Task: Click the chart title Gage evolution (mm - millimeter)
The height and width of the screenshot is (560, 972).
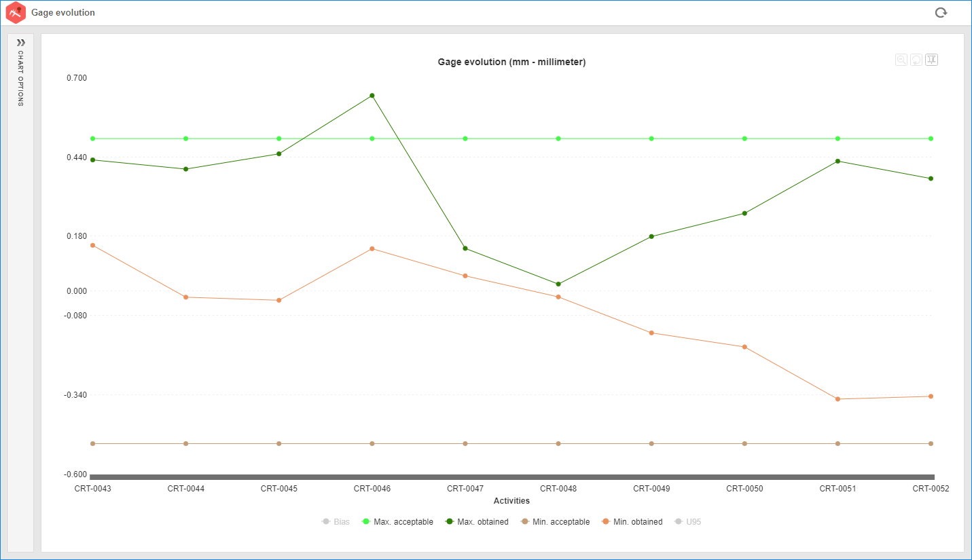Action: point(511,62)
